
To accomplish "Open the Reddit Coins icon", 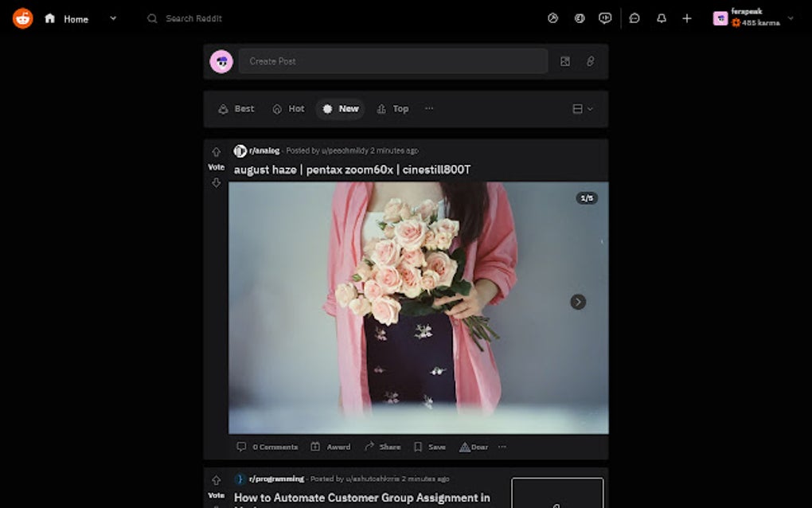I will 579,17.
